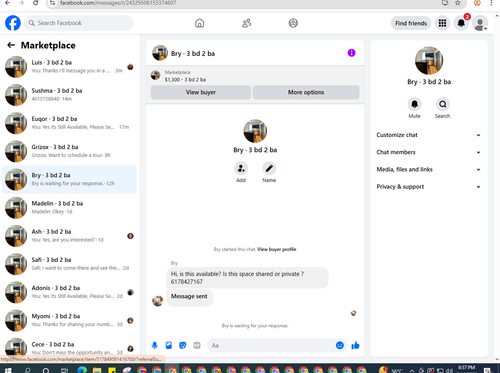This screenshot has height=373, width=500.
Task: Open Sushma - 3 bd 2 ba conversation
Action: tap(69, 95)
